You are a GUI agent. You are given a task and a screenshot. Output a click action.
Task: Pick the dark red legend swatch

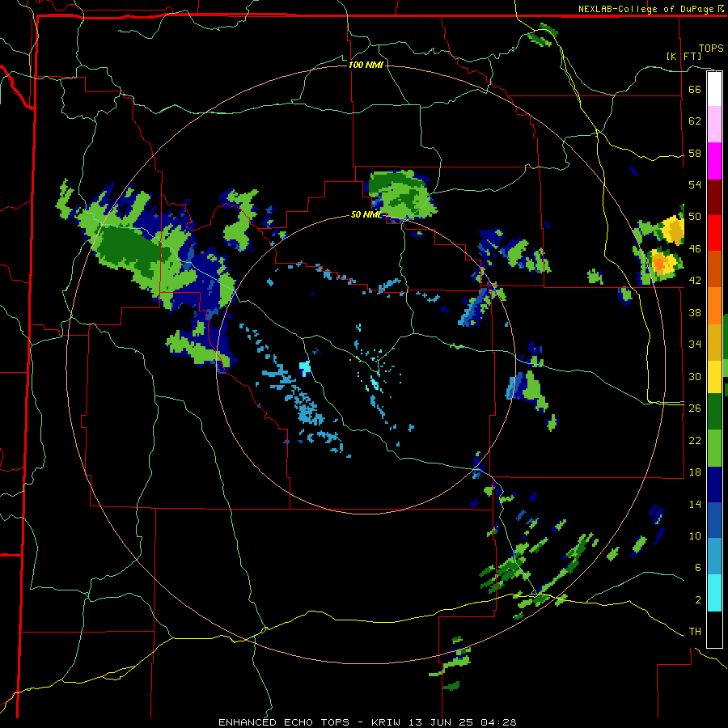click(714, 197)
